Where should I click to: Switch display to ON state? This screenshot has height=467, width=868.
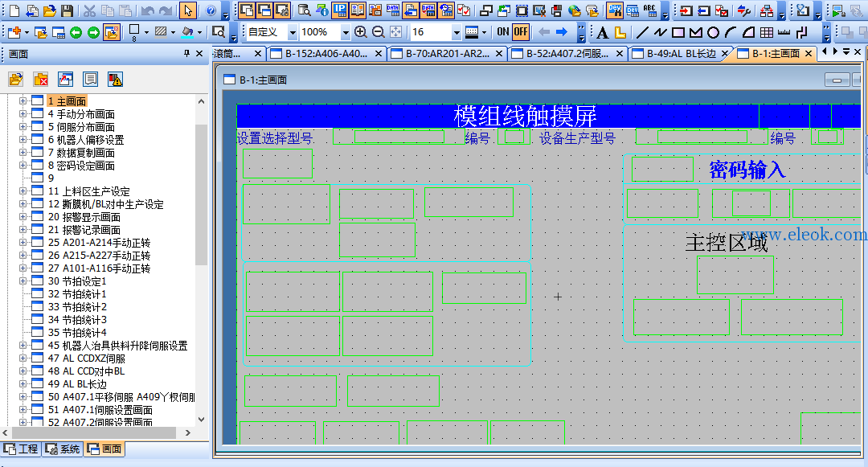502,32
